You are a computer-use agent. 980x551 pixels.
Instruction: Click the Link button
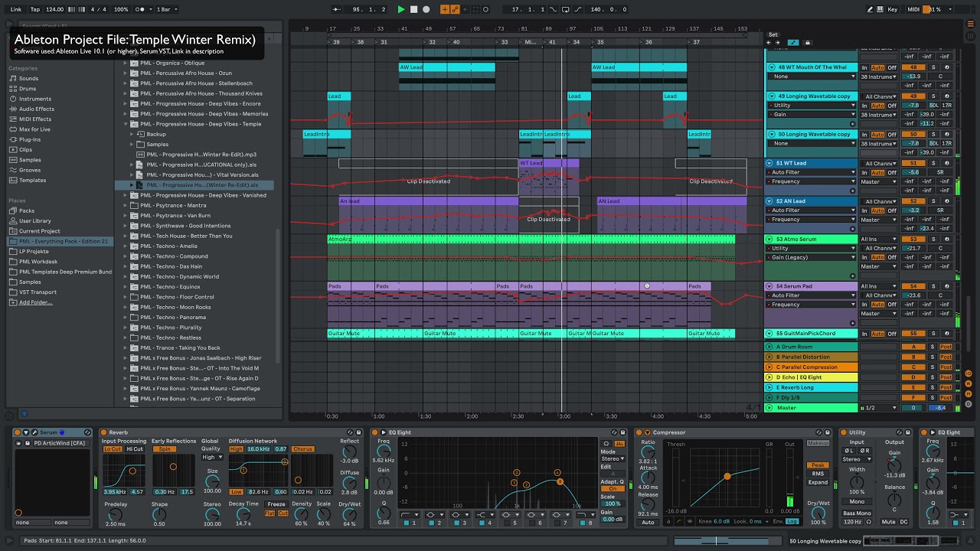16,9
